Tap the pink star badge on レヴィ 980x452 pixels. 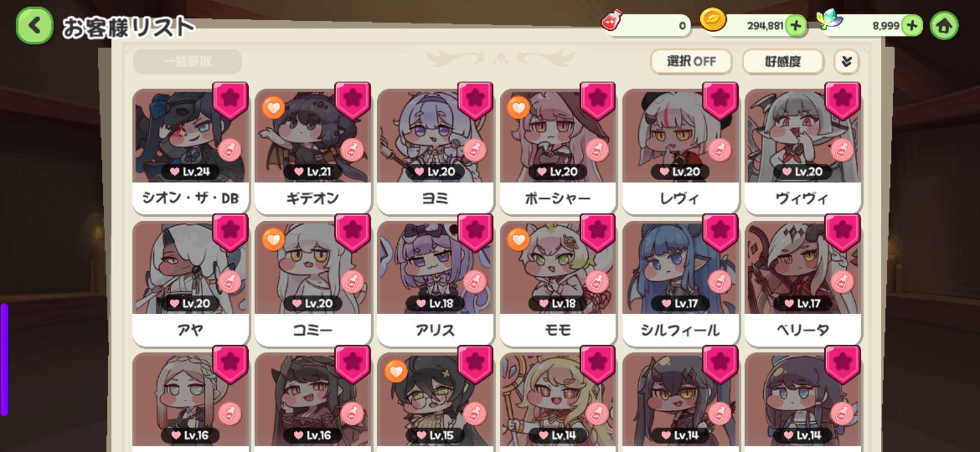tap(720, 100)
